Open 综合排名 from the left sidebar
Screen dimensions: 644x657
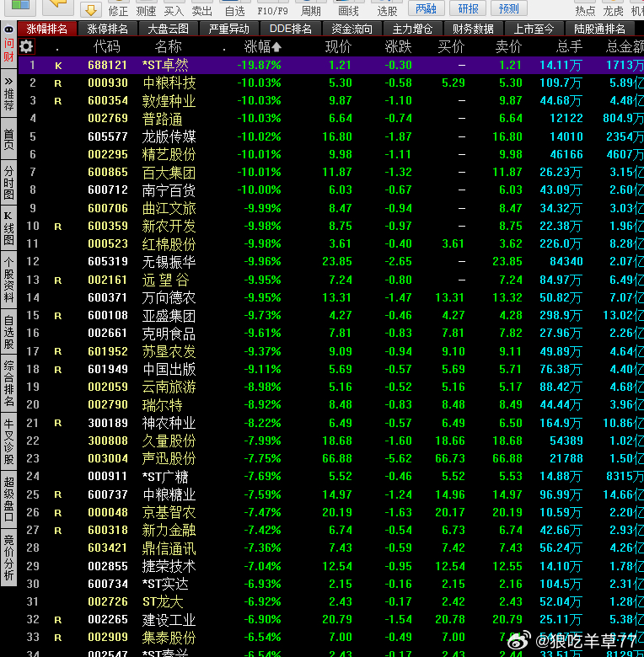coord(8,383)
